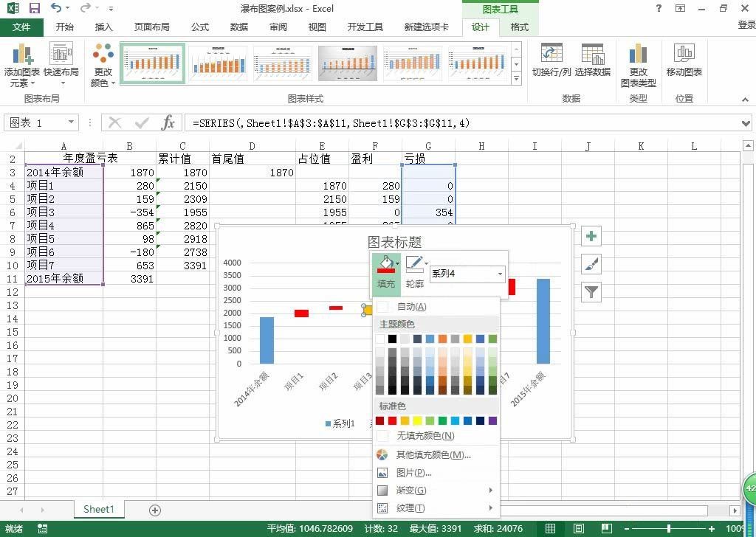Add a new sheet with plus icon

pyautogui.click(x=155, y=510)
